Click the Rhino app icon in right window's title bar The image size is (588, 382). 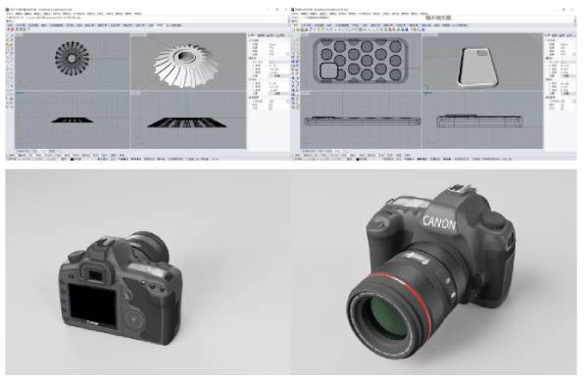point(292,10)
